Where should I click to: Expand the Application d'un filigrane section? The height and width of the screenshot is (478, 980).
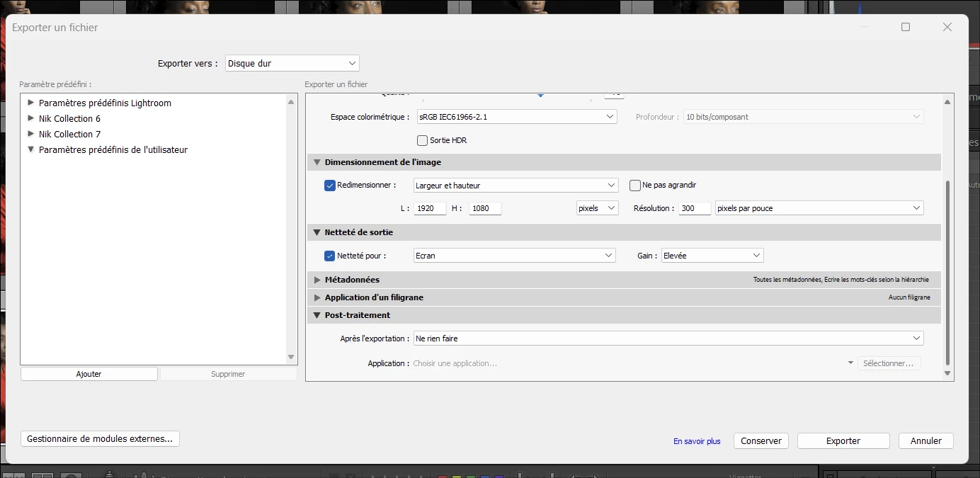[x=317, y=297]
